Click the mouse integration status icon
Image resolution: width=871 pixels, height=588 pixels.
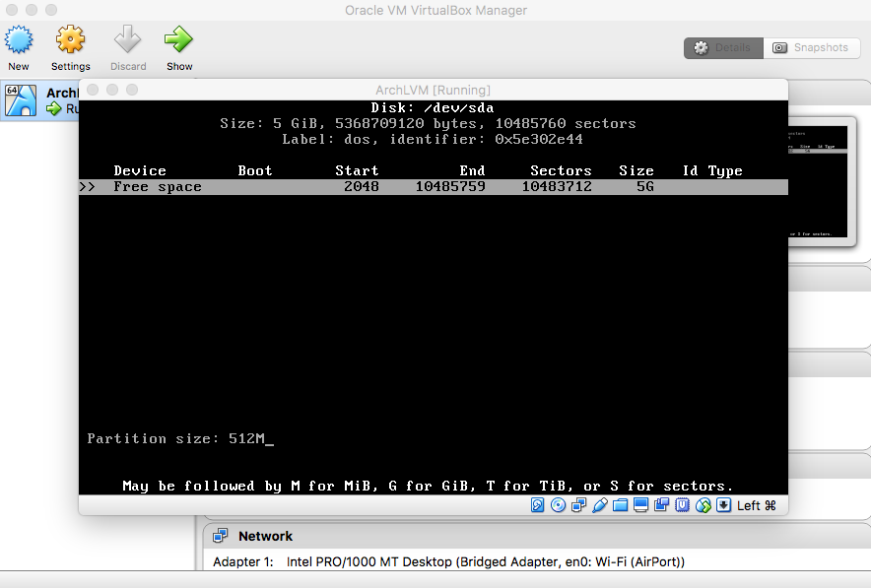(703, 505)
